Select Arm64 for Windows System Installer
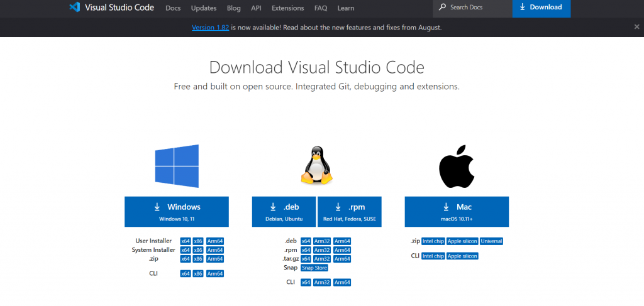 (x=215, y=250)
